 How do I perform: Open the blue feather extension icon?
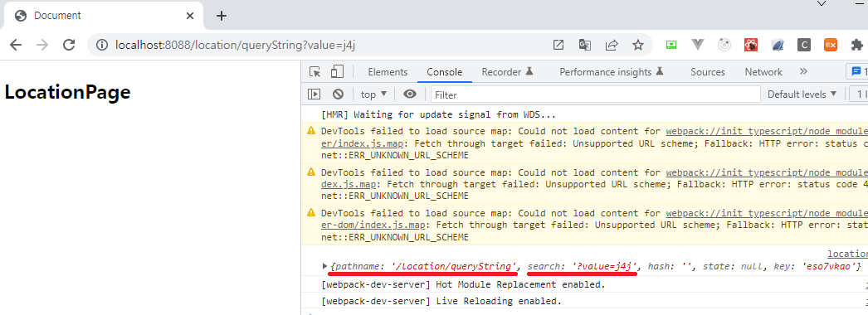pyautogui.click(x=778, y=46)
